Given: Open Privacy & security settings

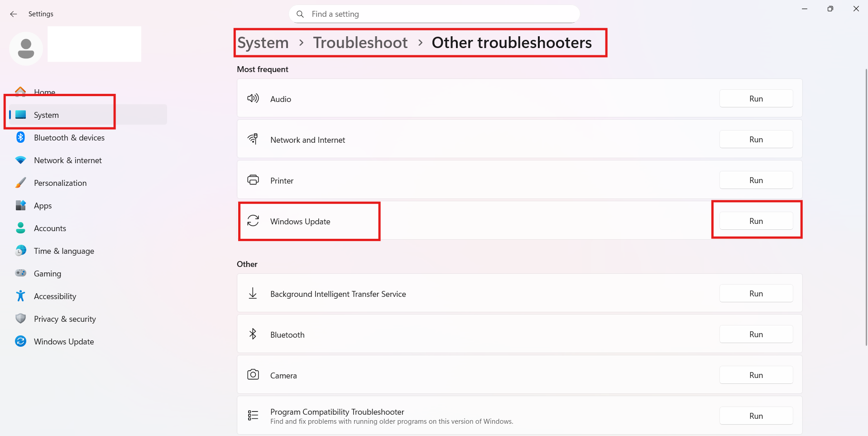Looking at the screenshot, I should pos(65,319).
